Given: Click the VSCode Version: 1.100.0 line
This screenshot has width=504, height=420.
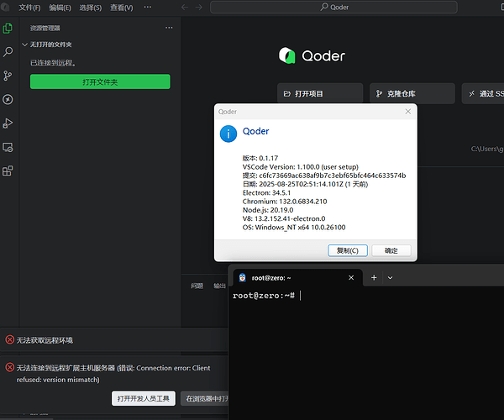Looking at the screenshot, I should [300, 167].
